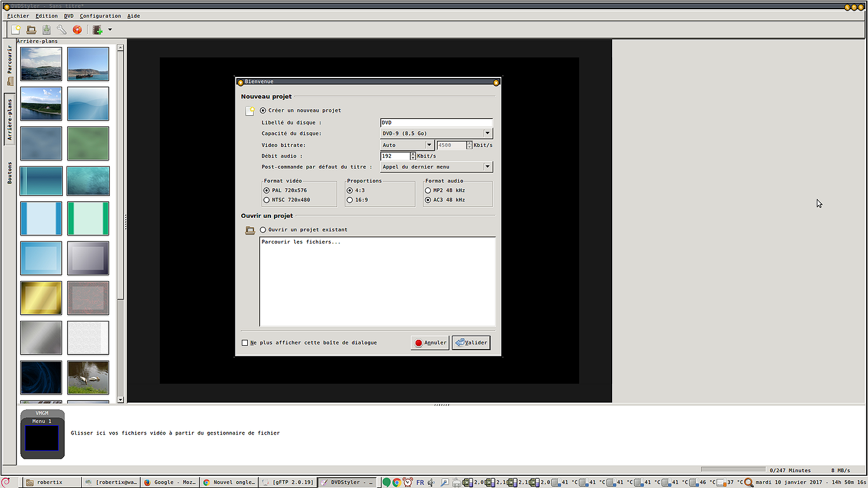This screenshot has height=488, width=868.
Task: Click the Save project toolbar icon
Action: coord(46,29)
